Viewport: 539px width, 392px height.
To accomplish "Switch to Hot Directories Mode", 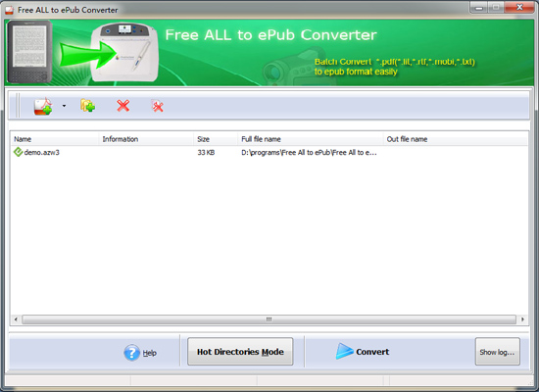I will (x=240, y=352).
